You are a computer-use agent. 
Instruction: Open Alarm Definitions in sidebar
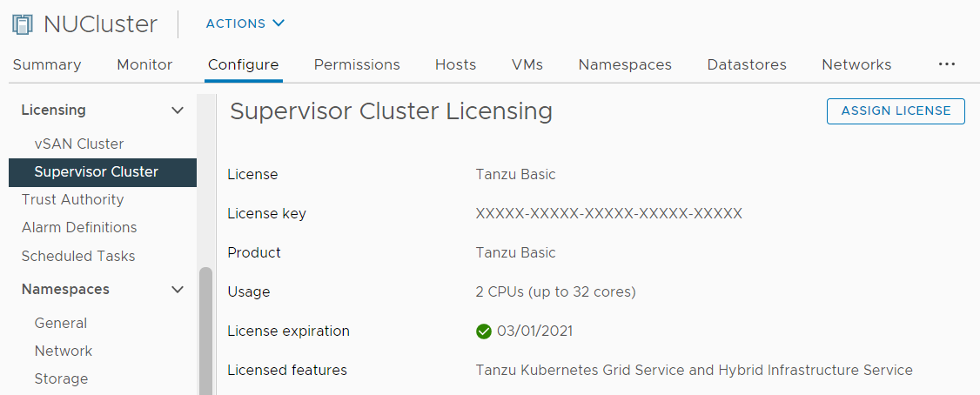pyautogui.click(x=78, y=227)
